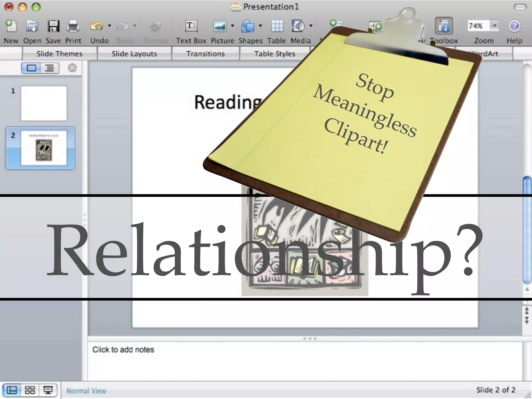Expand the Undo history dropdown arrow
The height and width of the screenshot is (399, 532).
click(109, 26)
